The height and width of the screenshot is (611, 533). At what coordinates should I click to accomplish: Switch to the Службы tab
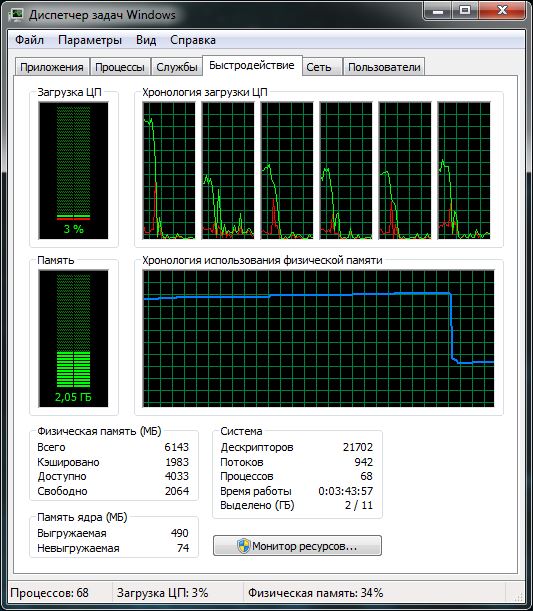[177, 67]
